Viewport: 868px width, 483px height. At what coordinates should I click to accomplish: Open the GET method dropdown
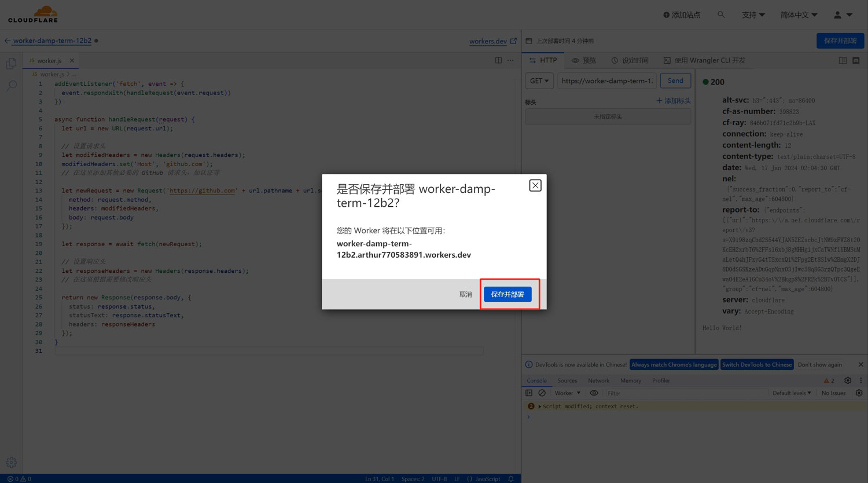539,80
